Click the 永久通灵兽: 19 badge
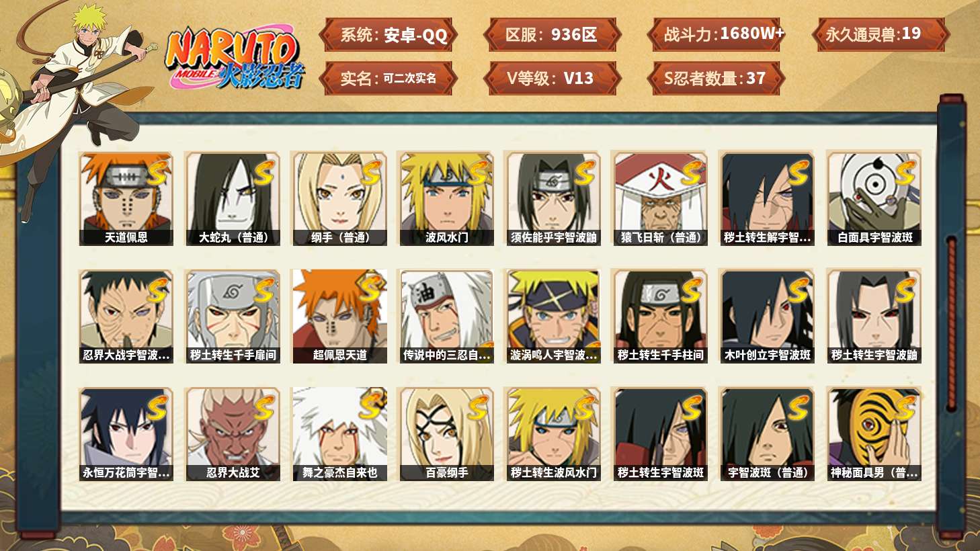Viewport: 980px width, 551px height. 880,34
